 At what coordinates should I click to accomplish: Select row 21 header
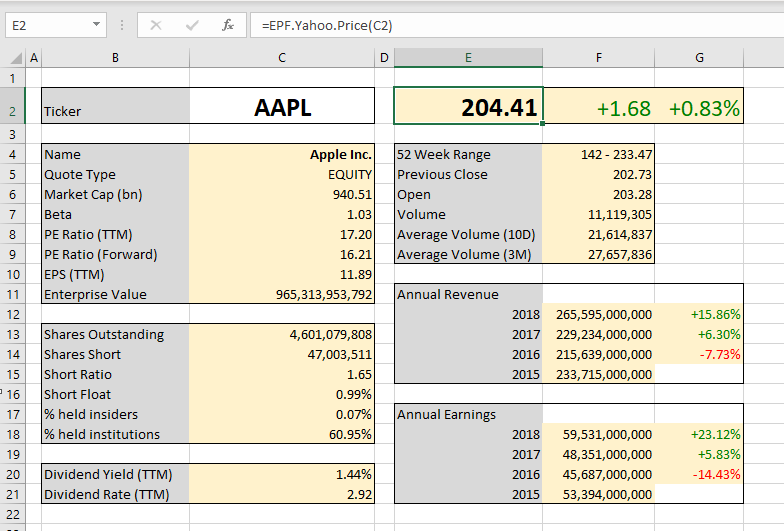[x=12, y=494]
